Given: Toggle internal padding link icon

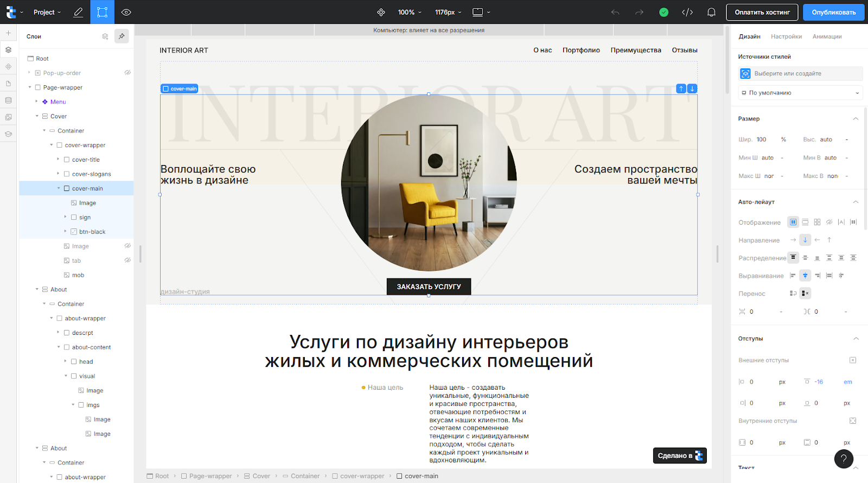Looking at the screenshot, I should 853,421.
